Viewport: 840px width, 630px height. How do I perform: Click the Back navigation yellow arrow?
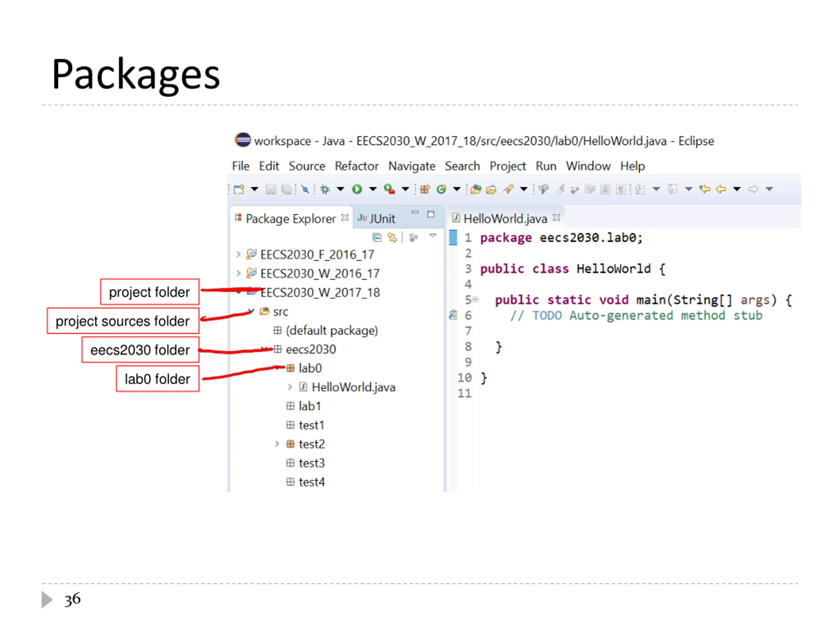(x=721, y=189)
